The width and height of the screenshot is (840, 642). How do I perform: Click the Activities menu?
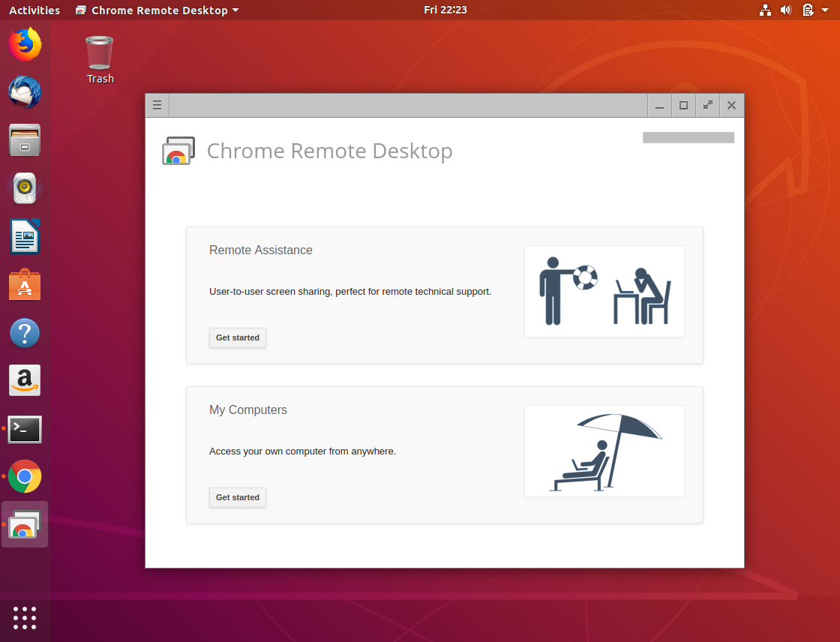pyautogui.click(x=34, y=10)
